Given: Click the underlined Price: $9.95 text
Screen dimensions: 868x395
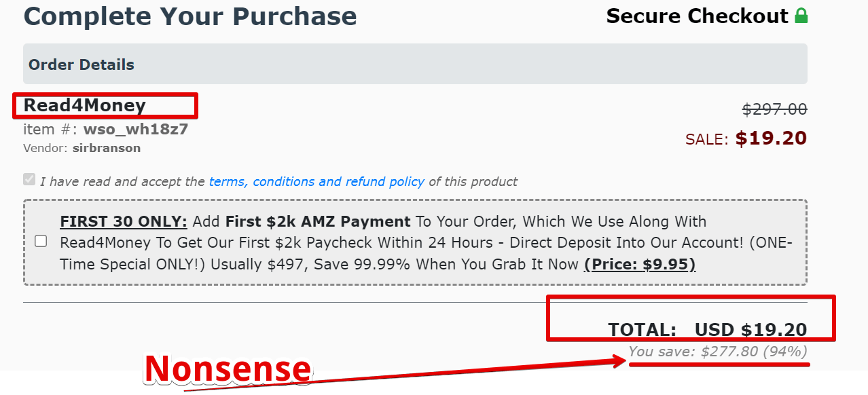Looking at the screenshot, I should [640, 264].
